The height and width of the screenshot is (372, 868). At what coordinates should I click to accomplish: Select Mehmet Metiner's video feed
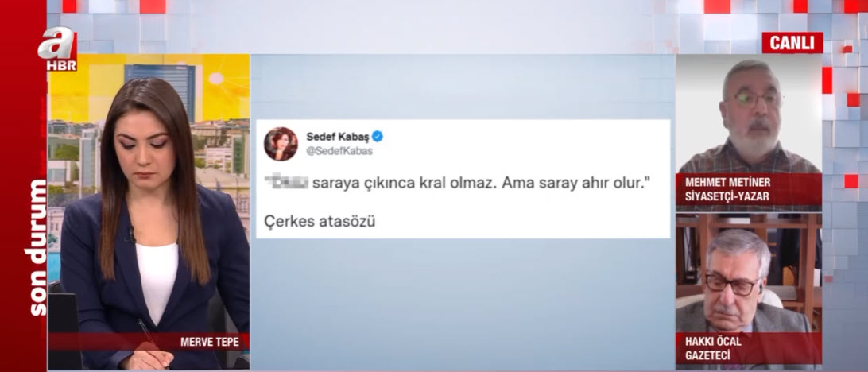coord(749,133)
